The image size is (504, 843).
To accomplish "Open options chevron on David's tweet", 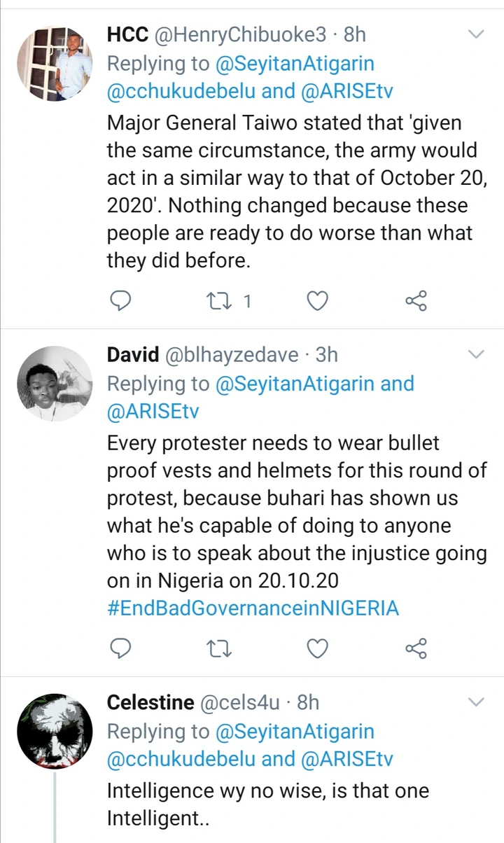I will [x=476, y=355].
